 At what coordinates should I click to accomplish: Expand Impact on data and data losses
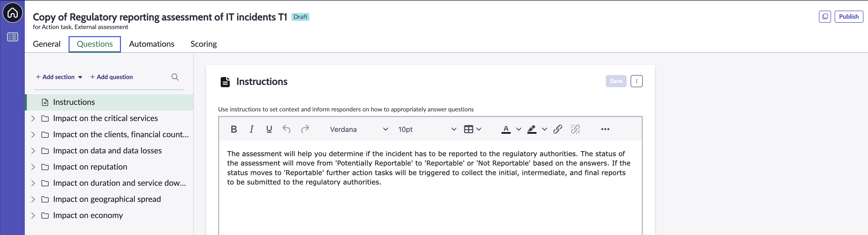click(x=33, y=151)
